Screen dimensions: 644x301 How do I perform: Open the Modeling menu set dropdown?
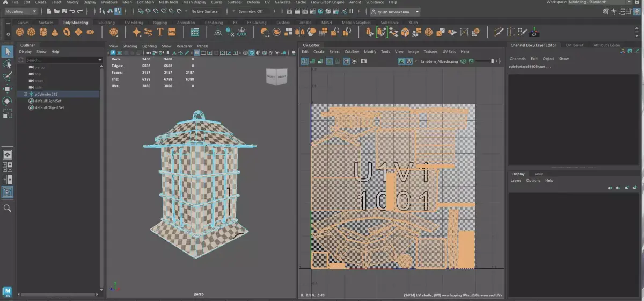(20, 11)
